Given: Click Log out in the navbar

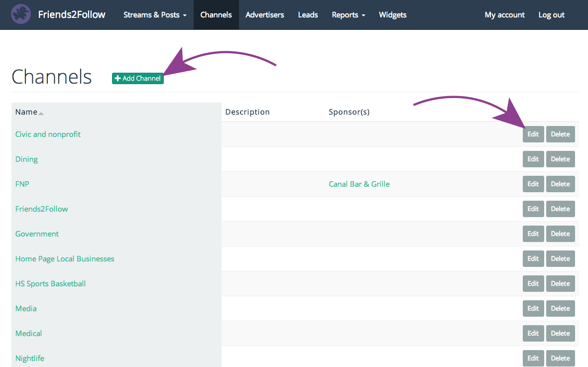Looking at the screenshot, I should pyautogui.click(x=551, y=15).
